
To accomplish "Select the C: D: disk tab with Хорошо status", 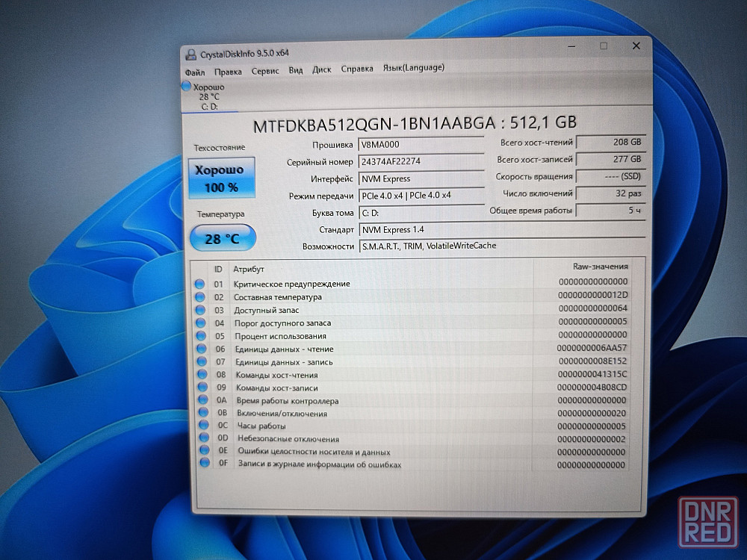I will click(209, 97).
